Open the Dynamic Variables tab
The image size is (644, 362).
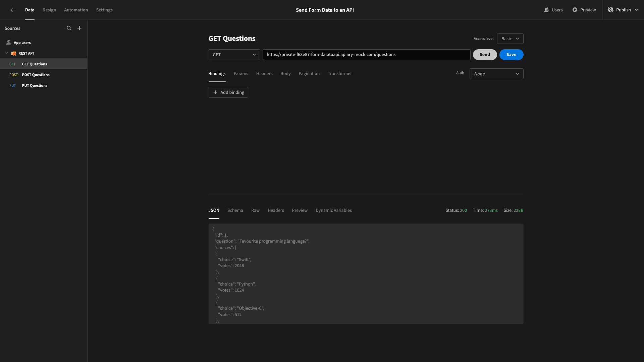pos(334,210)
